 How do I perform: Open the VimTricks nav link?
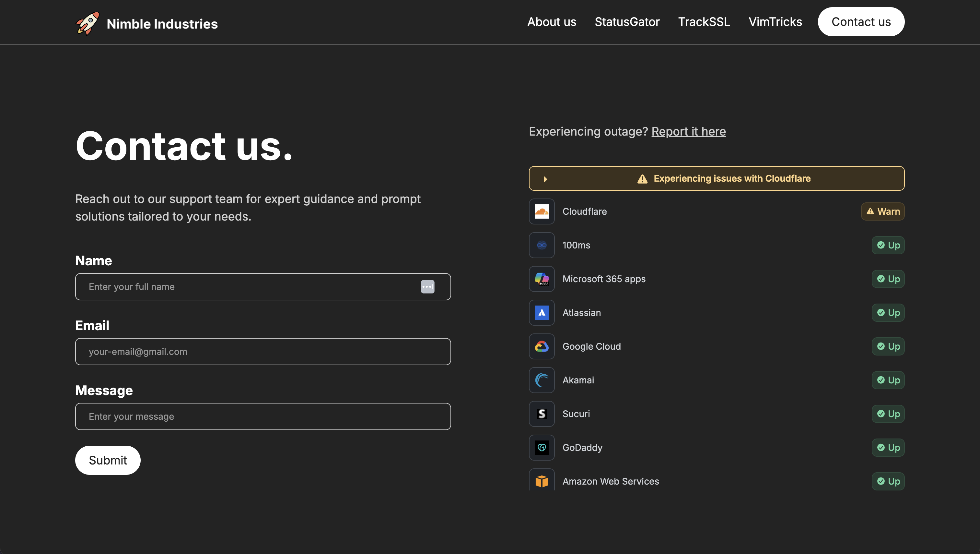pyautogui.click(x=775, y=22)
